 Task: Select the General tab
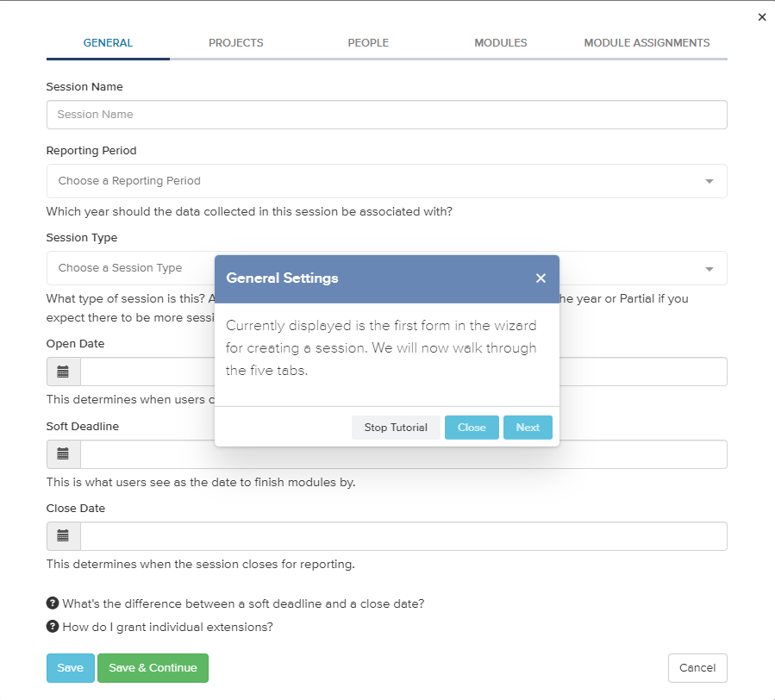[x=108, y=43]
